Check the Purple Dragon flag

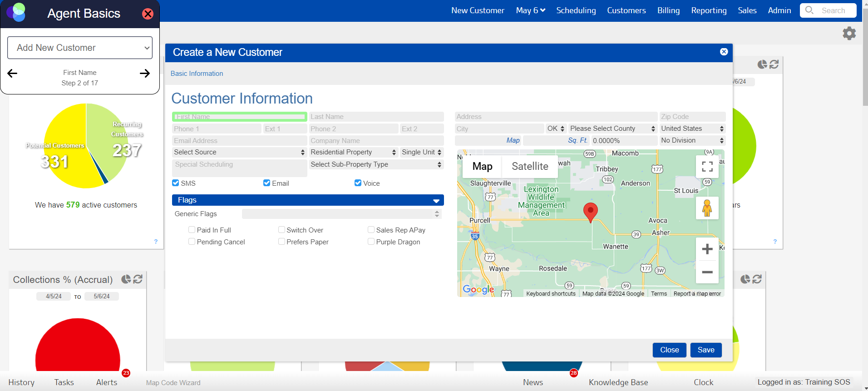pos(371,242)
